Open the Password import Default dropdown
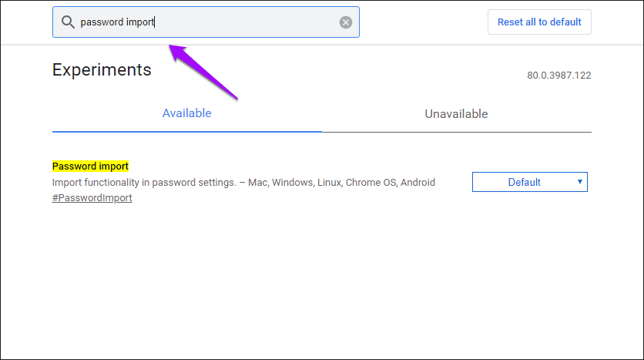Viewport: 644px width, 360px height. click(529, 182)
